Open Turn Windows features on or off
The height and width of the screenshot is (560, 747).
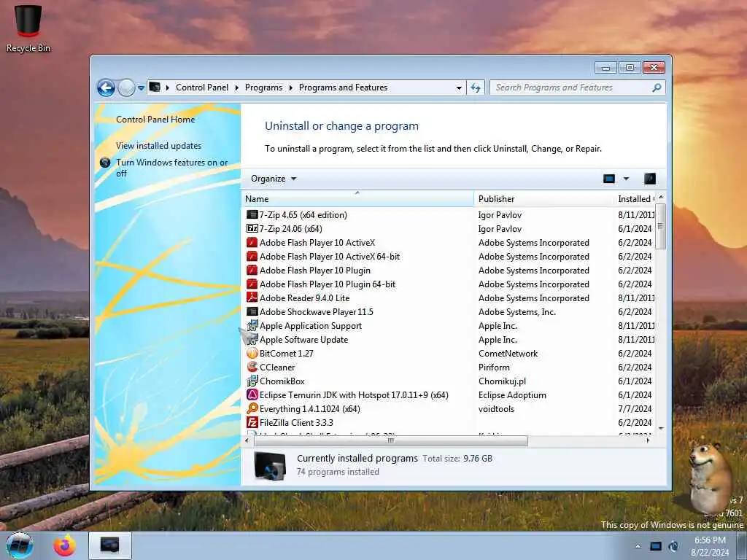click(171, 168)
